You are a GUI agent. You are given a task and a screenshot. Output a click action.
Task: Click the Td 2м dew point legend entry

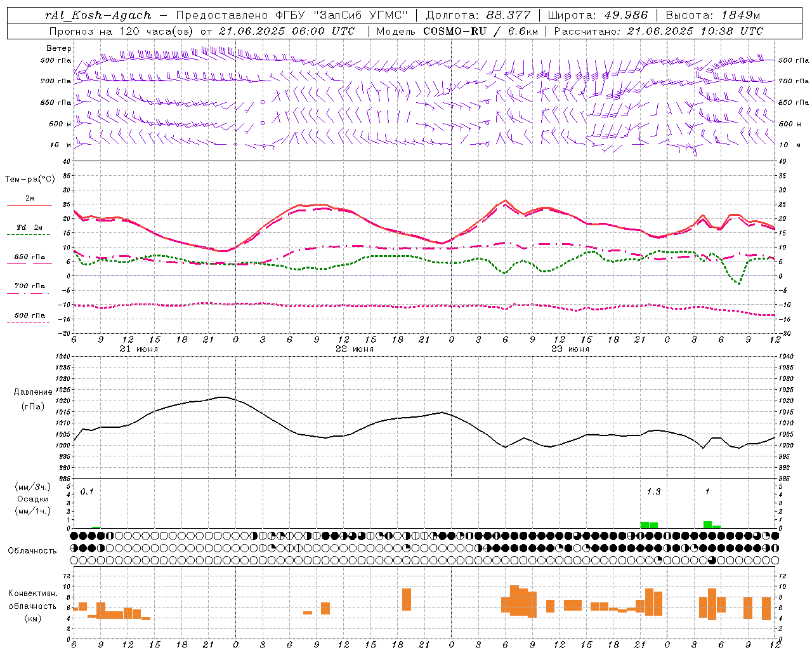coord(30,227)
